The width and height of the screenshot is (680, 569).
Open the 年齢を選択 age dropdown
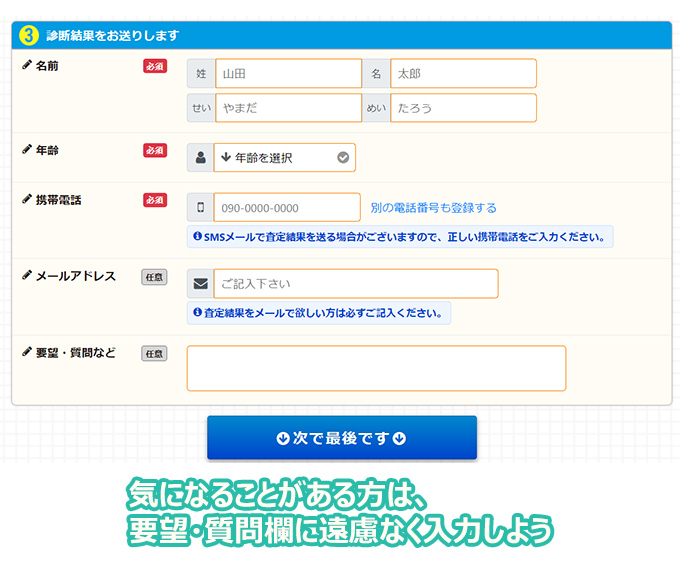click(284, 157)
